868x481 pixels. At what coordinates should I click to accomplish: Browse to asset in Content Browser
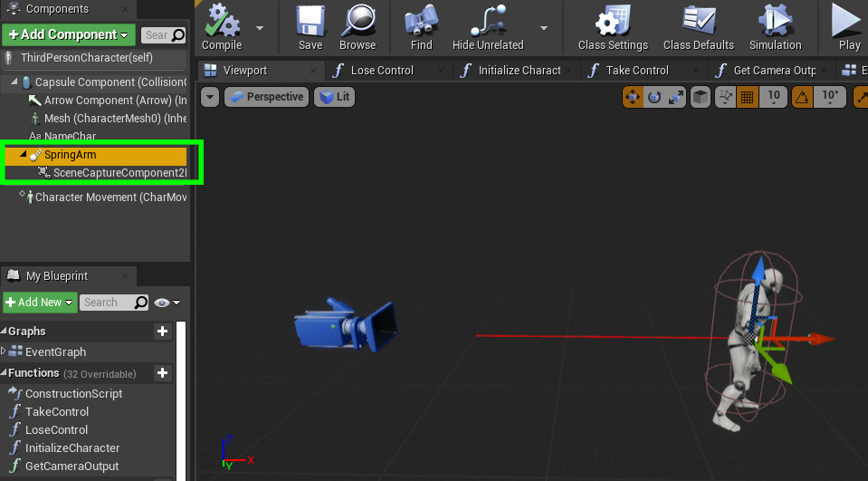[x=357, y=28]
